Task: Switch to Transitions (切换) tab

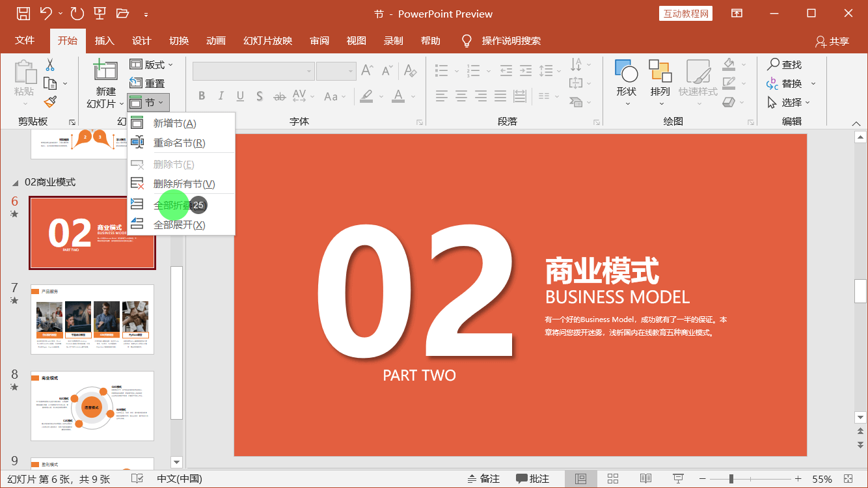Action: coord(179,40)
